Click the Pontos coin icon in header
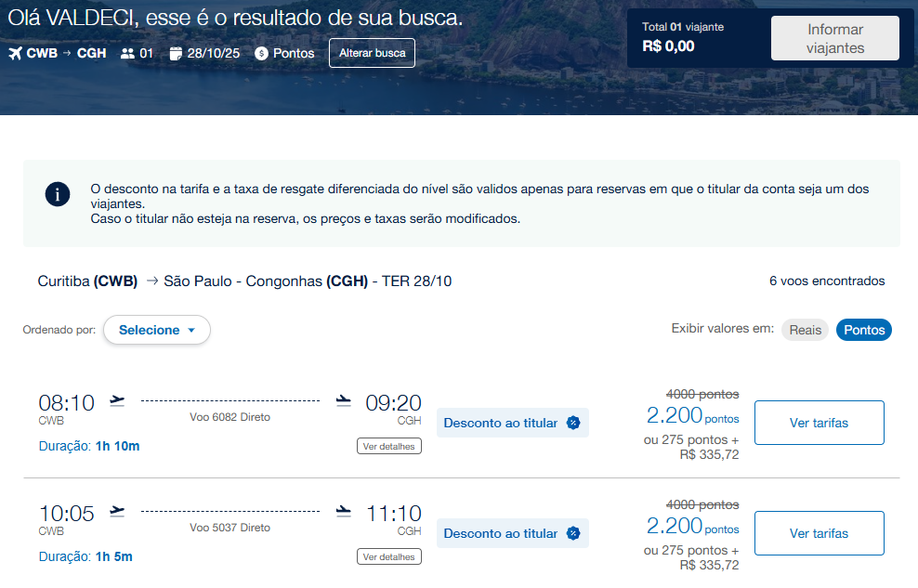The height and width of the screenshot is (588, 918). [261, 54]
